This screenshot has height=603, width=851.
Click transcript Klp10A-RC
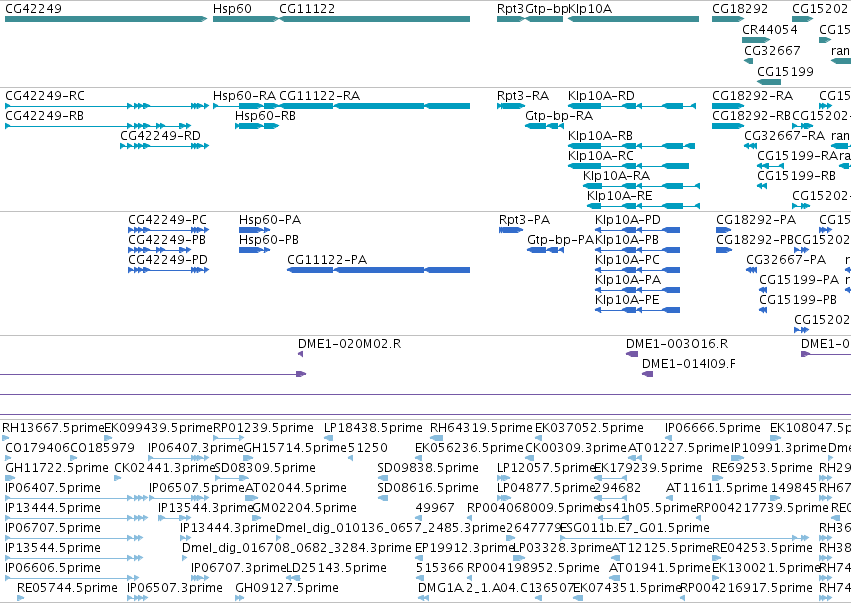pos(628,166)
